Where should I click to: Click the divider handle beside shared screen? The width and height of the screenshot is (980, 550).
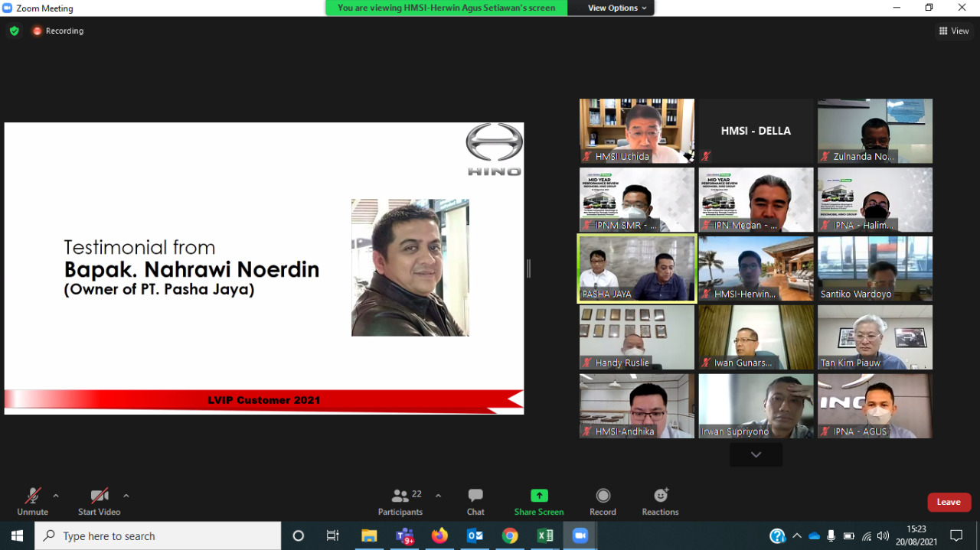528,268
